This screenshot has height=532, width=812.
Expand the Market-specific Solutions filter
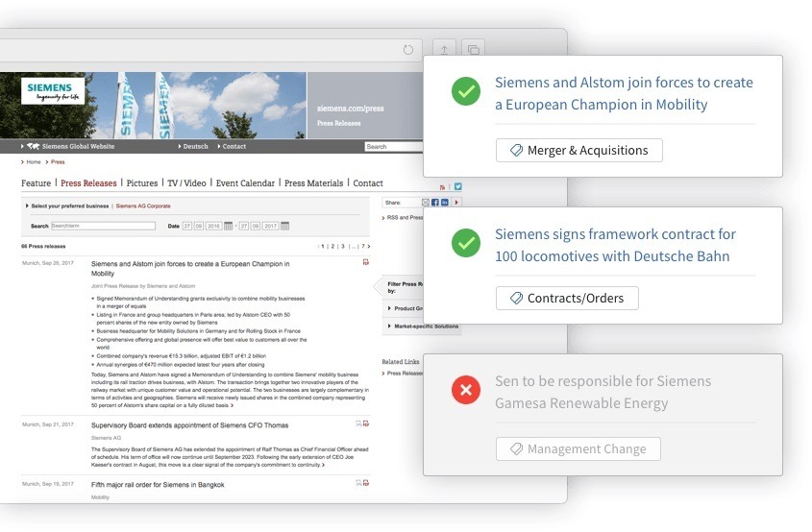pos(423,326)
